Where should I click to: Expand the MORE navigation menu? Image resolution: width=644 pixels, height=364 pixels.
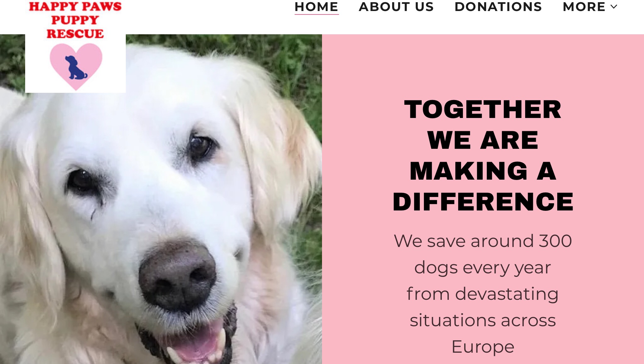(590, 7)
